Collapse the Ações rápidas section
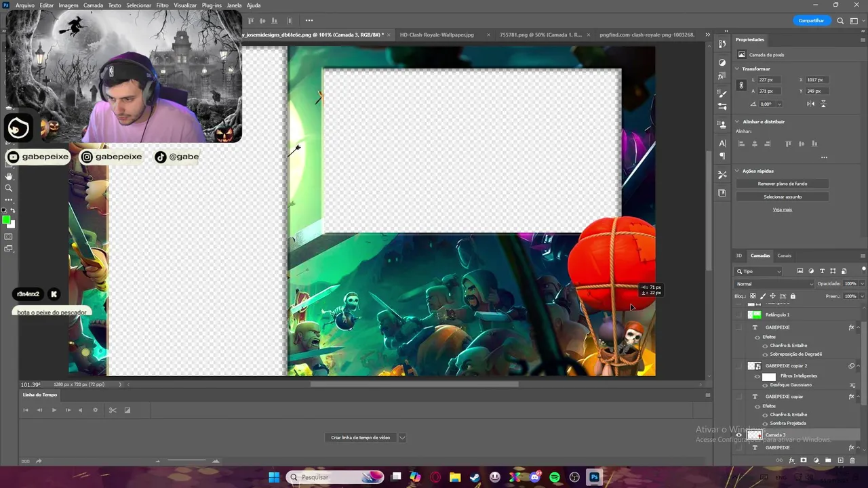 tap(738, 171)
